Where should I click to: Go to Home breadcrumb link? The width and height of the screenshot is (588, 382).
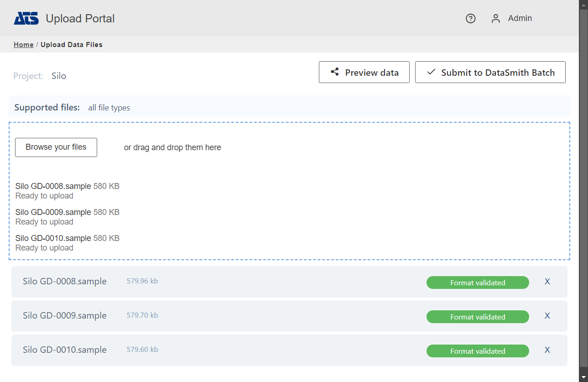23,45
